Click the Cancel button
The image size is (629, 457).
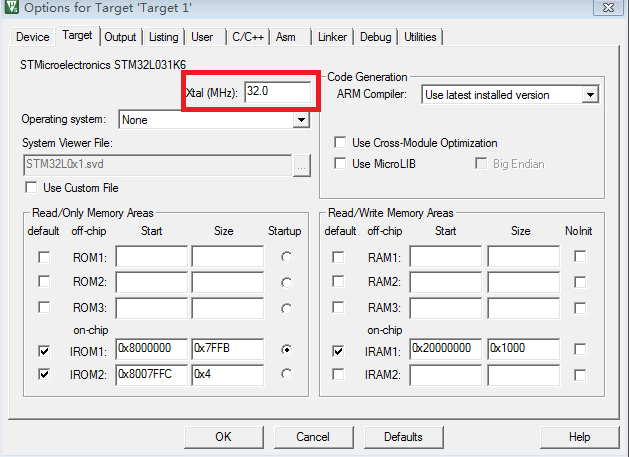click(314, 437)
